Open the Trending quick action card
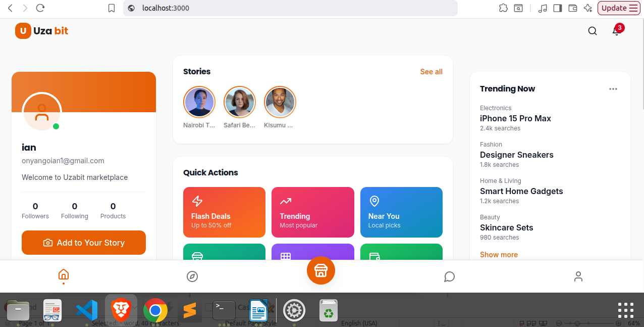Viewport: 644px width, 327px height. (x=312, y=212)
